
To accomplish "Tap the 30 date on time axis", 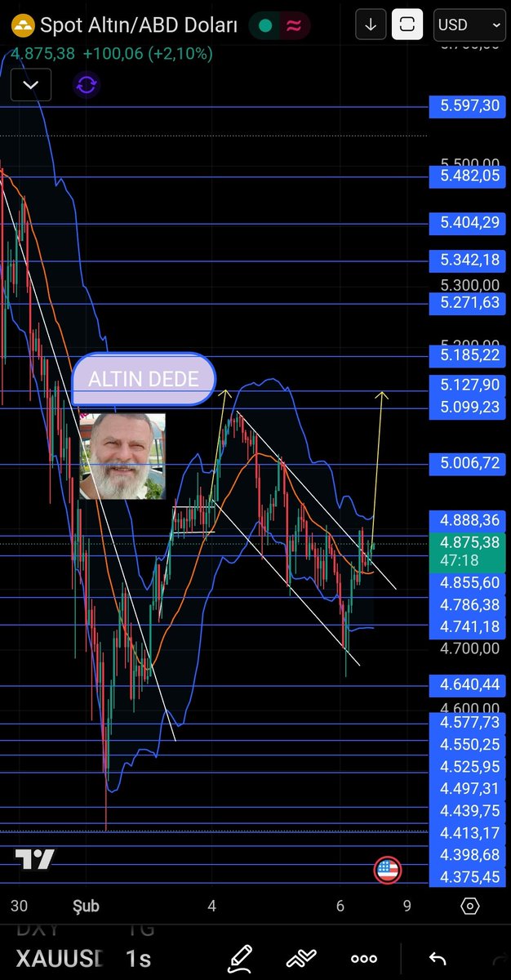I will point(19,906).
